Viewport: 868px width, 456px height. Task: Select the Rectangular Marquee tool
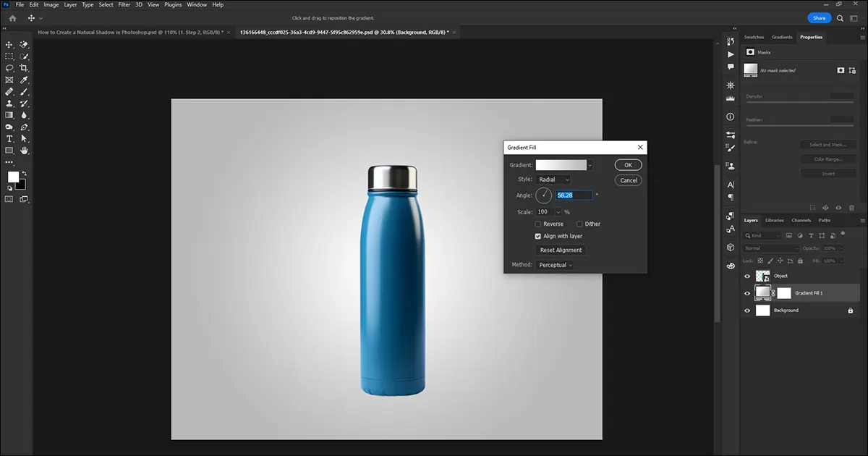tap(9, 56)
